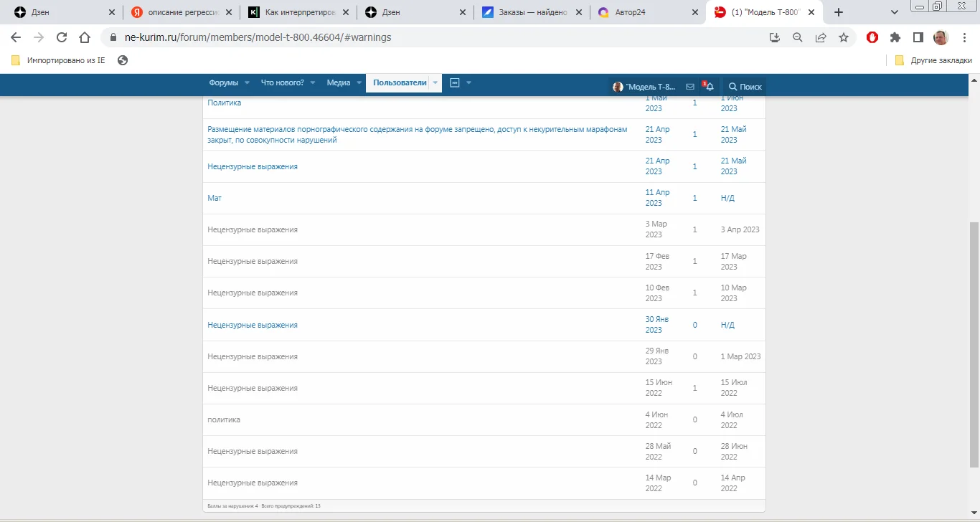Click the install app icon in address bar
Screen dimensions: 980x522
point(775,37)
